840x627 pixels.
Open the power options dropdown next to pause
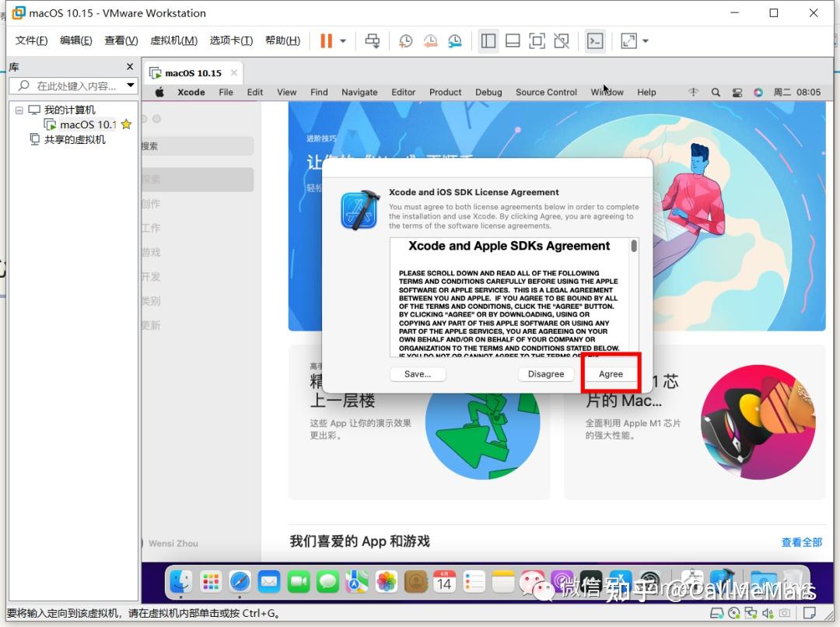[343, 40]
